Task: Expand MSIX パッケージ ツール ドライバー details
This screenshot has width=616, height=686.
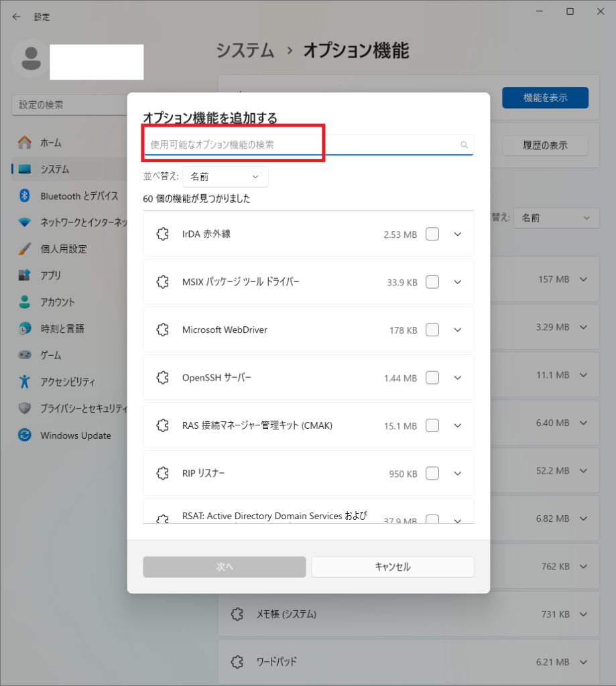Action: click(x=458, y=282)
